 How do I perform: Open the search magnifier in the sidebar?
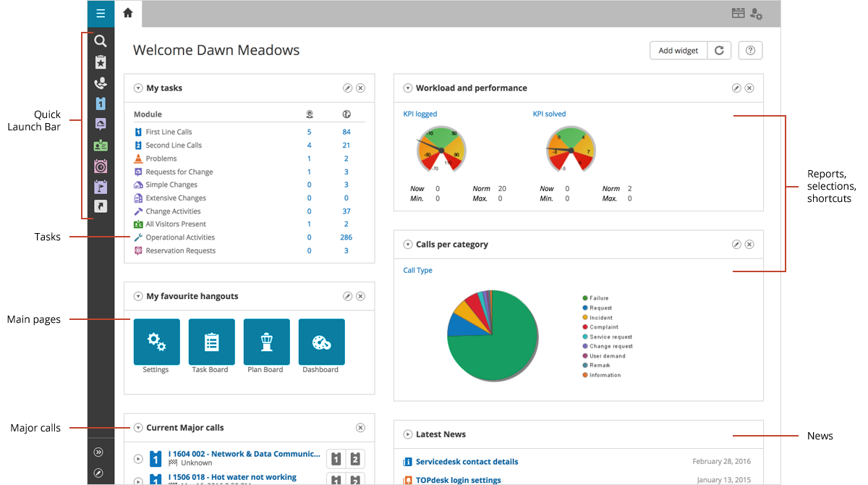(101, 41)
